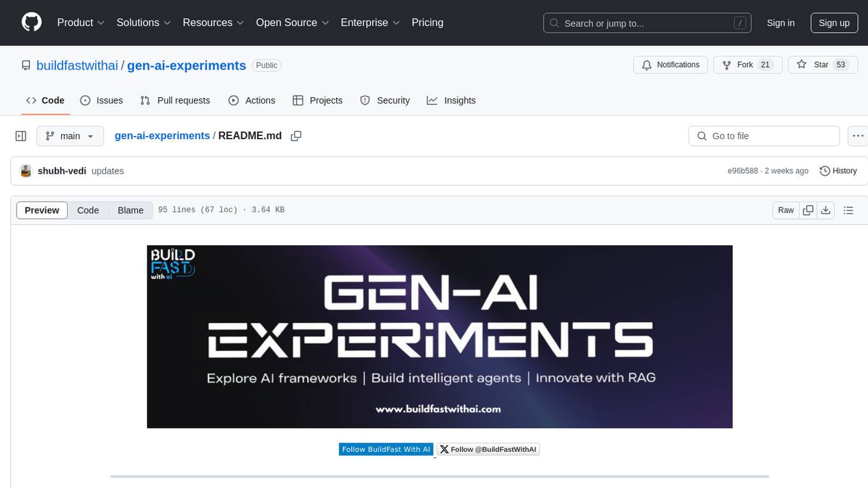Switch to Code view
The height and width of the screenshot is (488, 868).
click(88, 210)
